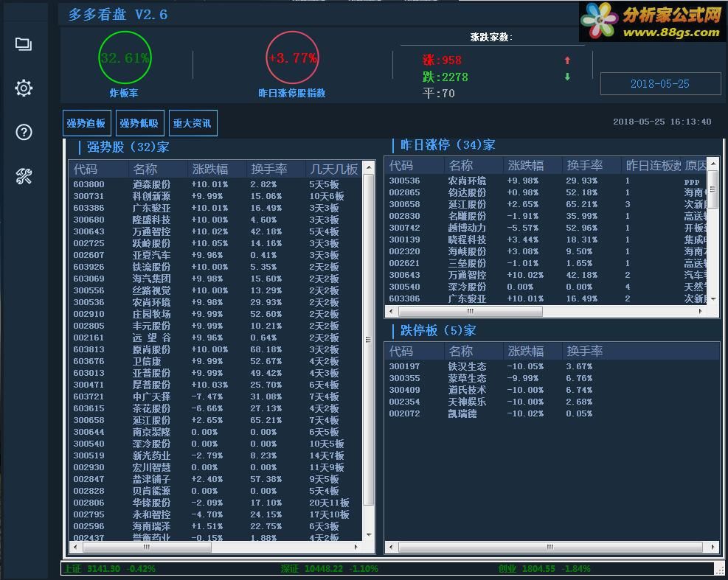Click the help question mark icon
The image size is (728, 580).
click(24, 132)
